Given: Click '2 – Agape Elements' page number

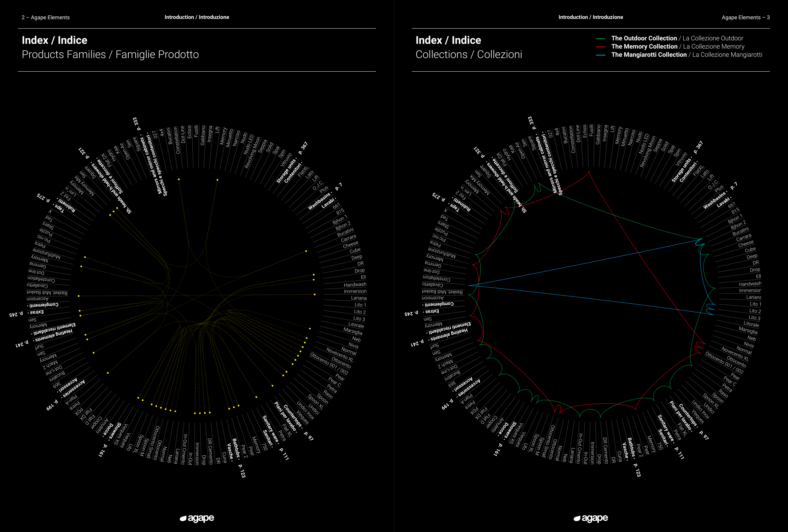Looking at the screenshot, I should [x=45, y=17].
